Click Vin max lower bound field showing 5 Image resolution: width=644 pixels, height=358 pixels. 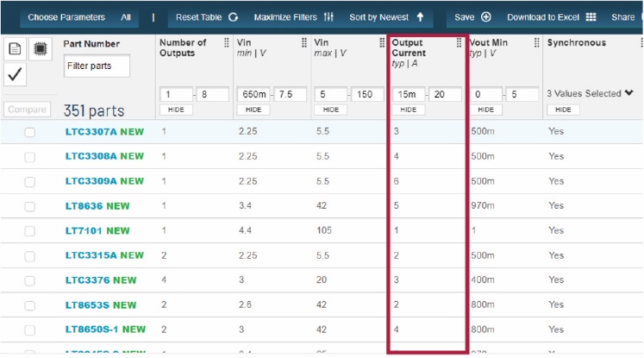(x=331, y=95)
